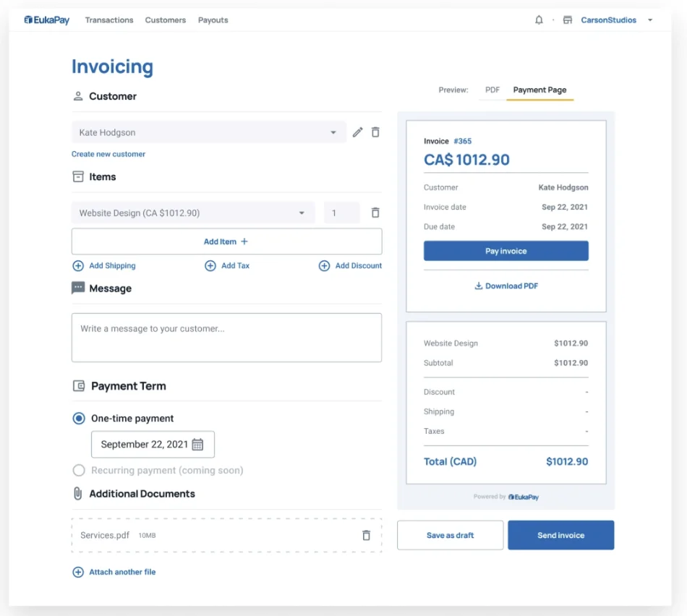Open the item dropdown for Website Design
The image size is (687, 616).
click(x=302, y=212)
